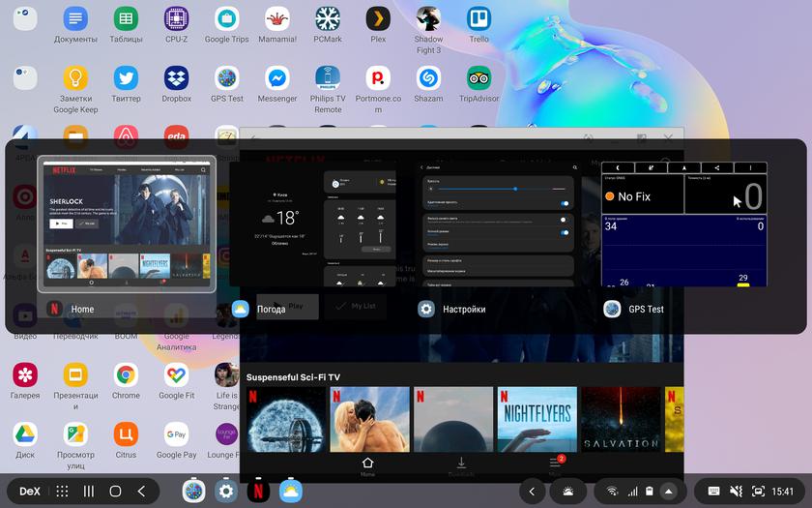Launch the CPU-Z app
The height and width of the screenshot is (508, 812).
(176, 19)
